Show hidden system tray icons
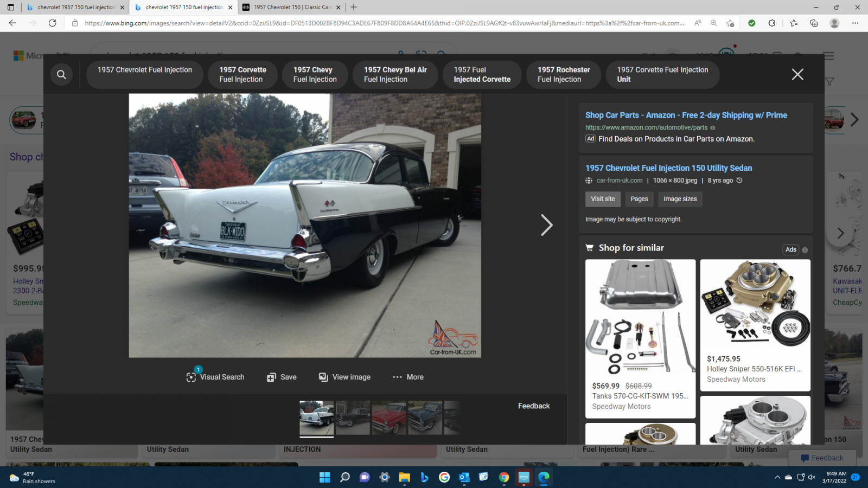868x488 pixels. point(777,477)
